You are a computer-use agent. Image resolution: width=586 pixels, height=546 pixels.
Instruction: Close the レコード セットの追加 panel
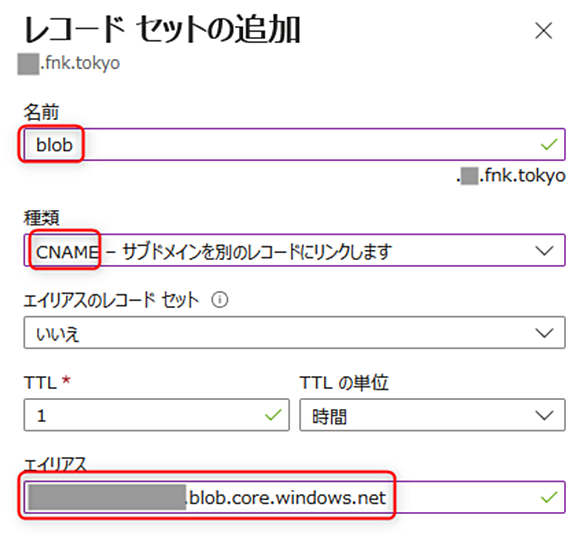pyautogui.click(x=543, y=30)
